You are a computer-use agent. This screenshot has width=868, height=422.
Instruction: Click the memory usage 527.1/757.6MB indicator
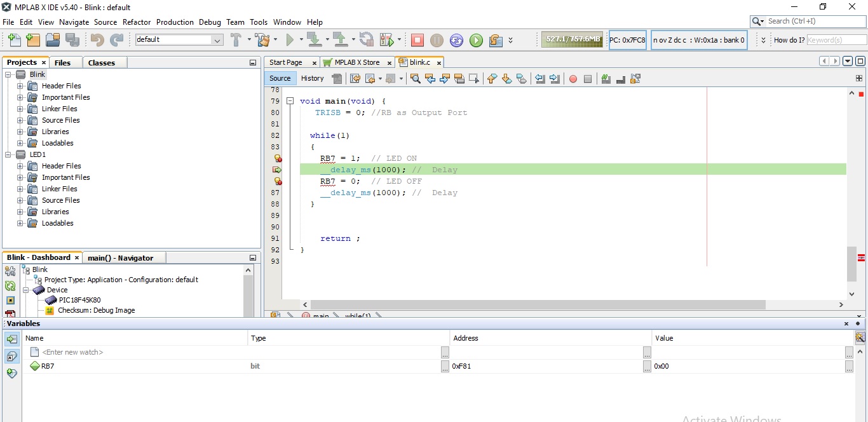[x=573, y=39]
